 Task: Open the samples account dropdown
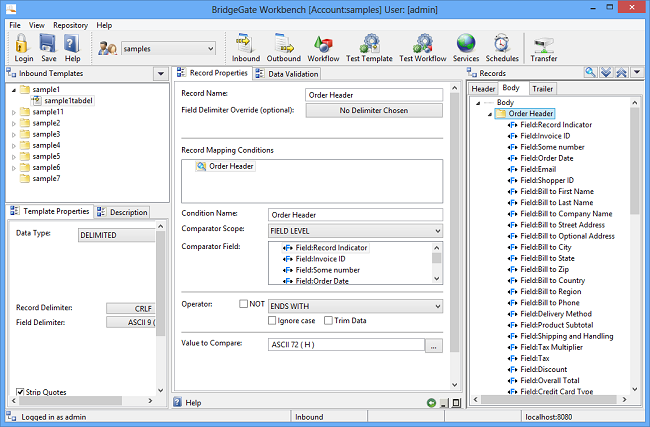[x=211, y=49]
